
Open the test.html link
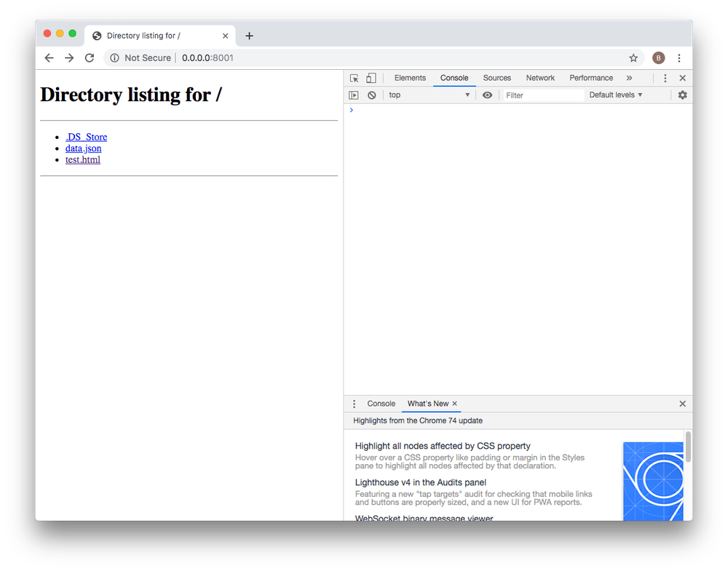pyautogui.click(x=82, y=159)
